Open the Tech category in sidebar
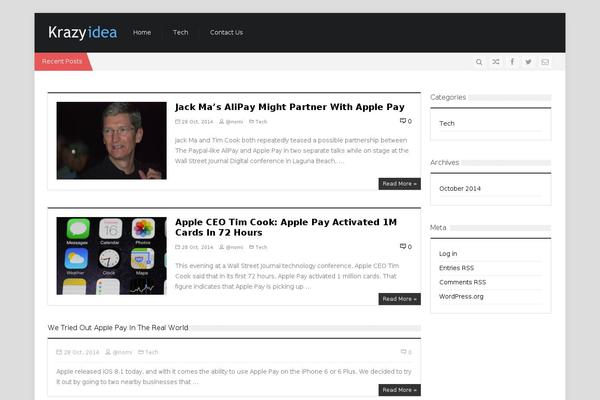 (447, 123)
